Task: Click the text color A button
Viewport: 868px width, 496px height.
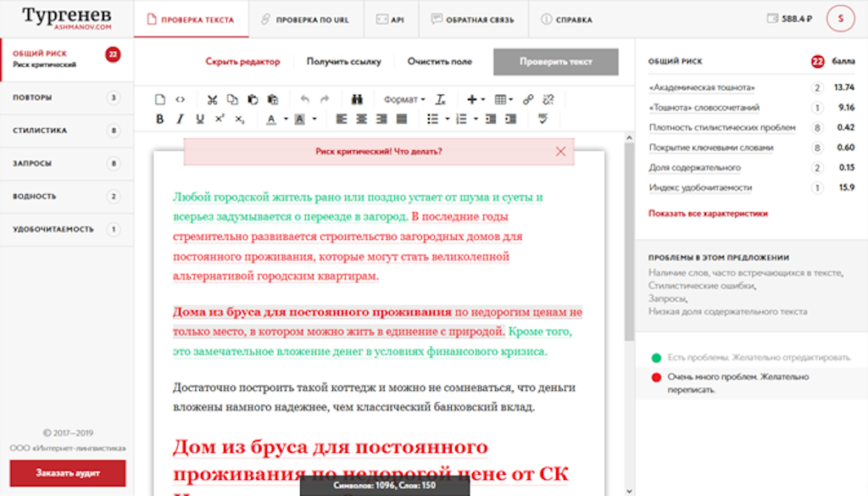Action: click(x=271, y=119)
